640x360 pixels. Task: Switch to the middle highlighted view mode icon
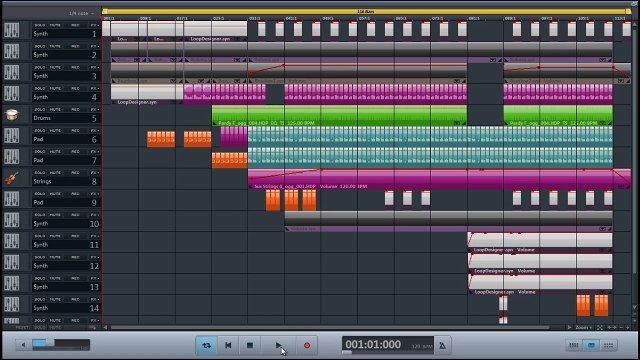[x=591, y=345]
